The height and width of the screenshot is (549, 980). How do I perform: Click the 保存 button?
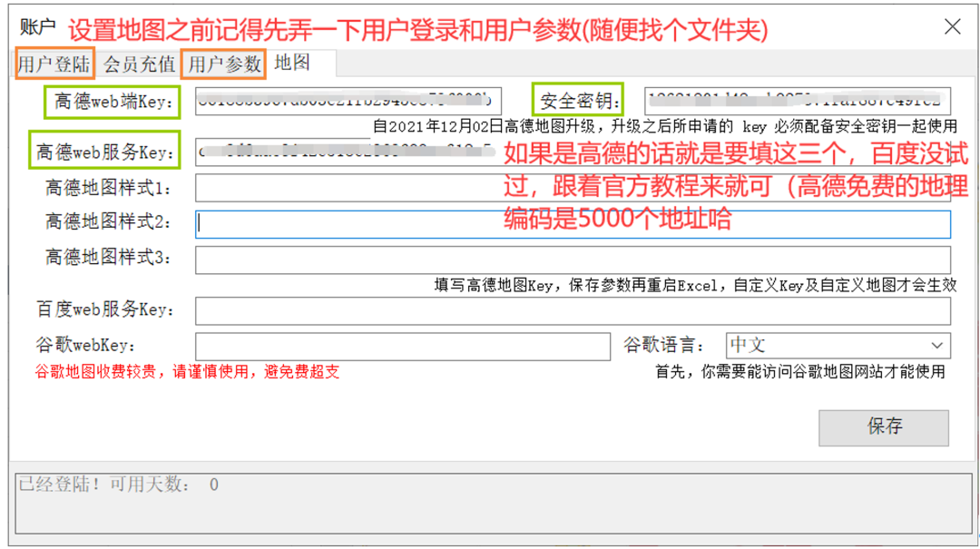[x=884, y=427]
